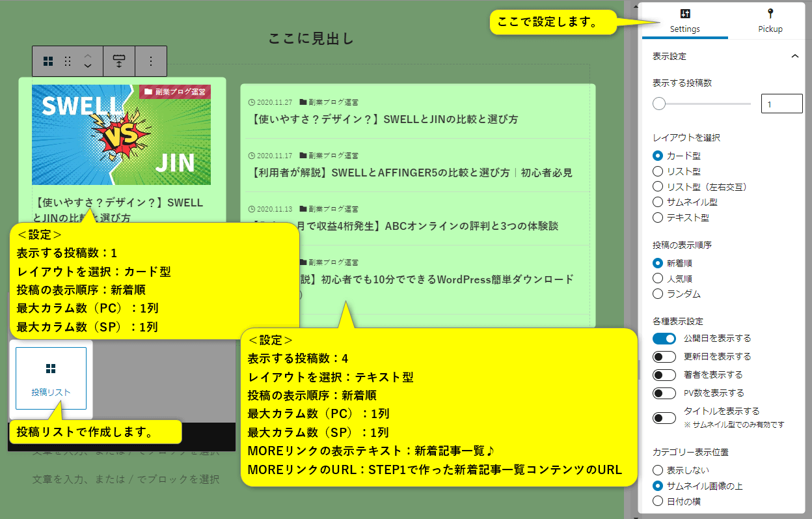Click the clock icon beside 2020.11.27

click(252, 102)
